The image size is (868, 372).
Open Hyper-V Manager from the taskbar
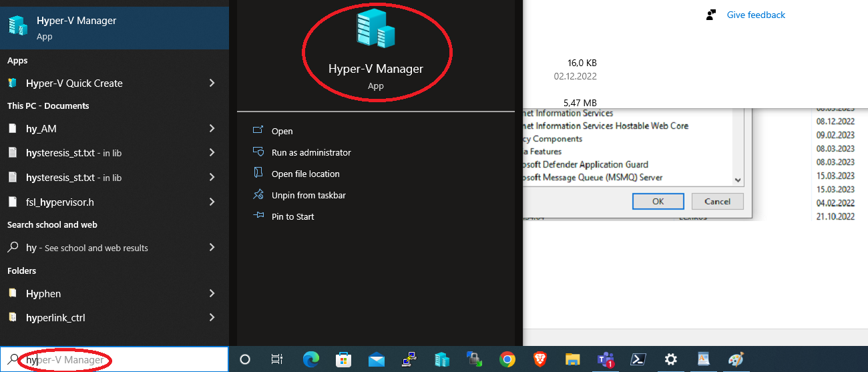[x=441, y=360]
